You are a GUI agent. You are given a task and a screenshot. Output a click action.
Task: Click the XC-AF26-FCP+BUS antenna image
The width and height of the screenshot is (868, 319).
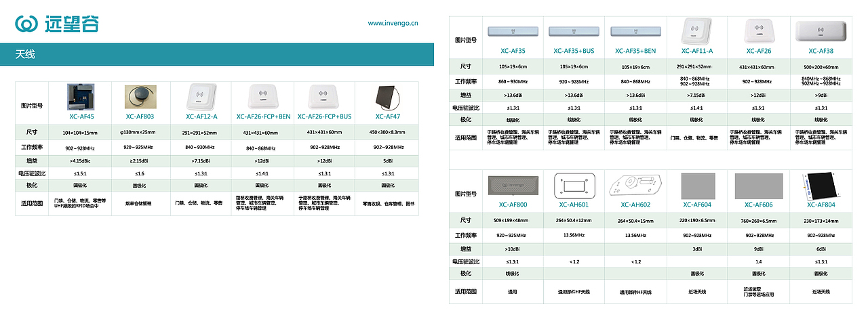(324, 97)
